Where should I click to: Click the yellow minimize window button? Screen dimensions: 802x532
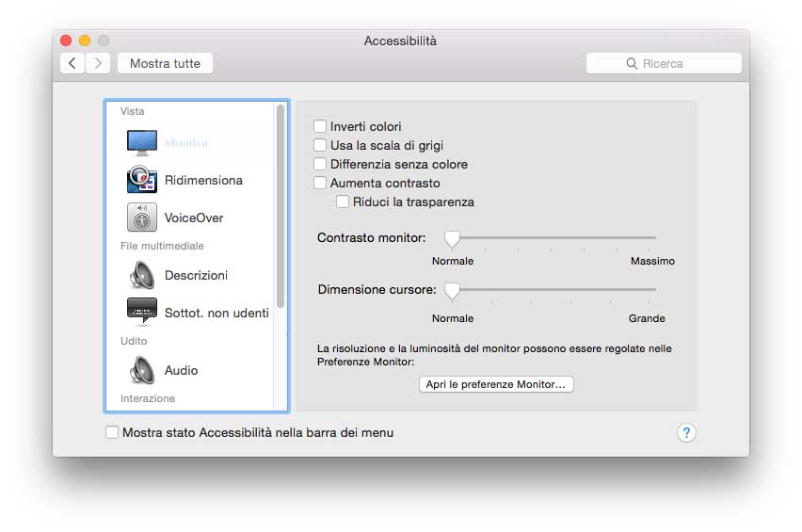(x=85, y=40)
